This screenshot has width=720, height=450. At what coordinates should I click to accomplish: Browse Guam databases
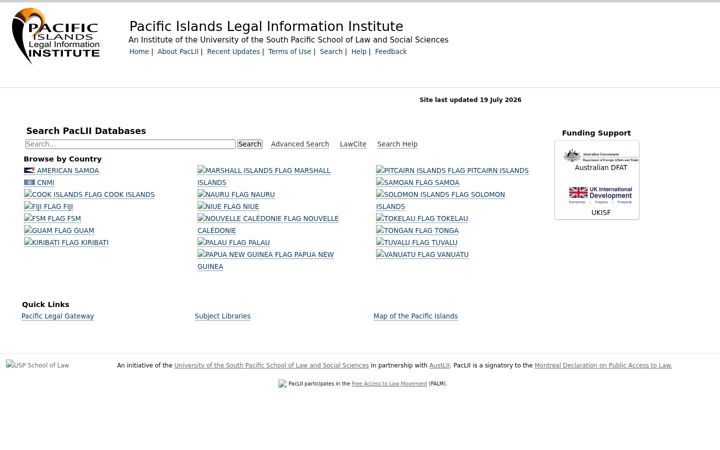pos(59,230)
